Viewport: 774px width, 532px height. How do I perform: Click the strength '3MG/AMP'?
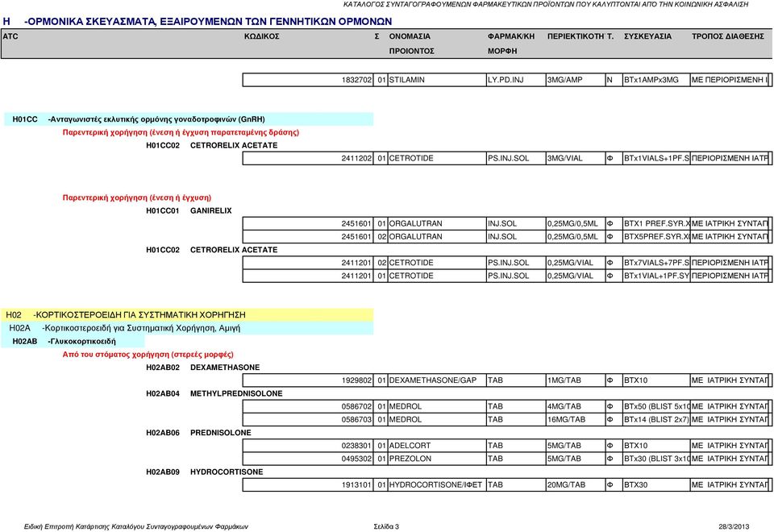(564, 80)
